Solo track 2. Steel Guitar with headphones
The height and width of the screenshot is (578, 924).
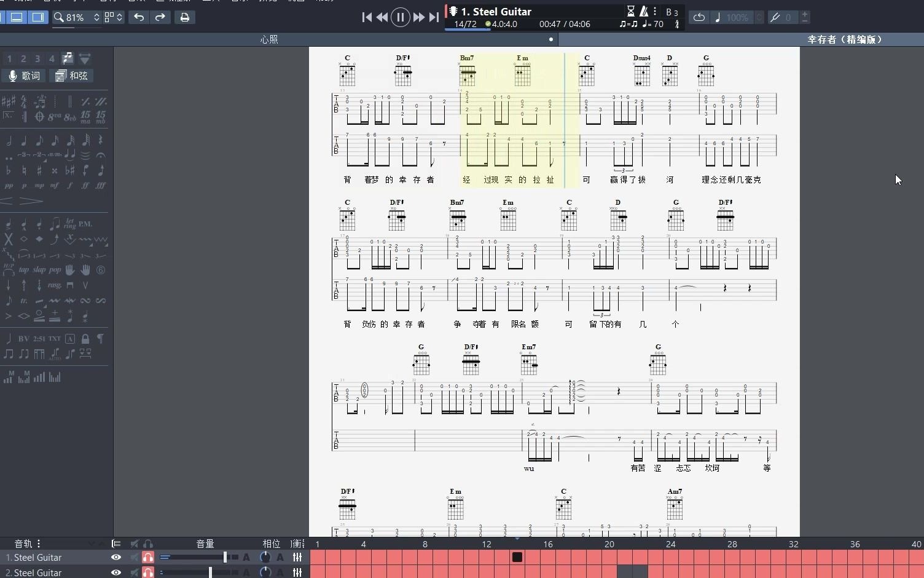(147, 572)
